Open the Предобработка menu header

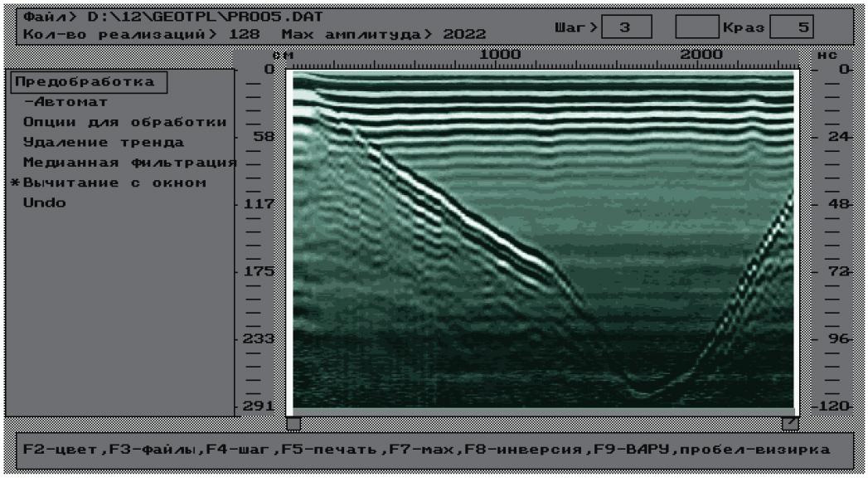pos(85,82)
